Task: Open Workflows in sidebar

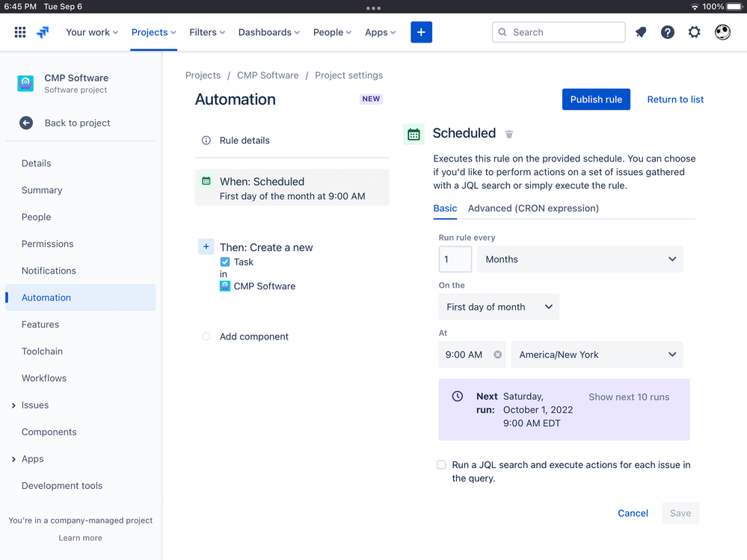Action: [x=44, y=378]
